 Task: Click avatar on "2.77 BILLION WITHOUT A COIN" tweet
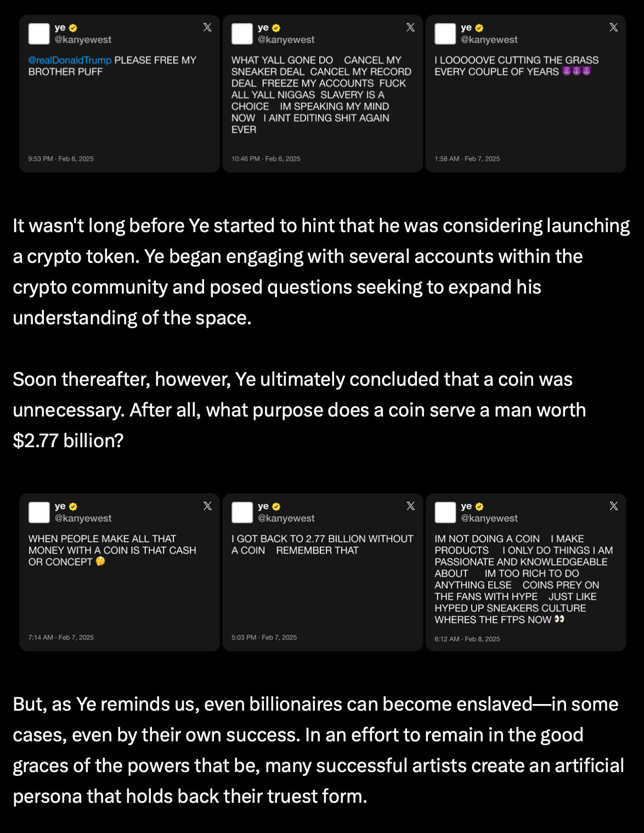(242, 513)
